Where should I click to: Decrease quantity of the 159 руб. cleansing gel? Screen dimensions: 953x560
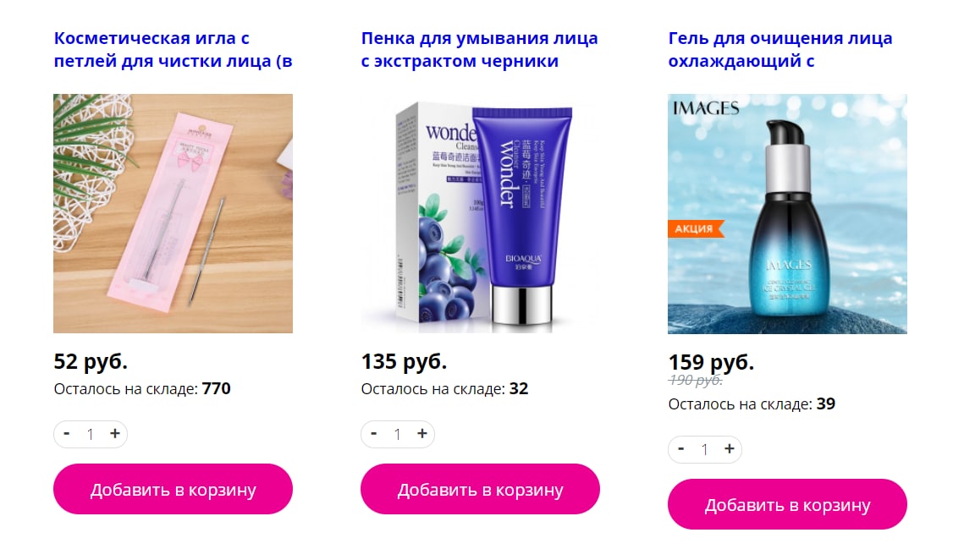681,449
